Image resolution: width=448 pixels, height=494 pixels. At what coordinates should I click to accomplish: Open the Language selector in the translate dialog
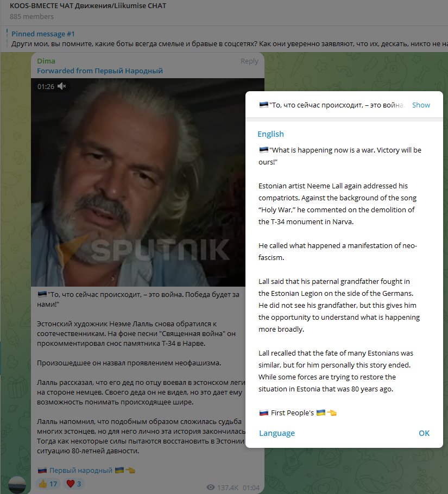coord(276,433)
